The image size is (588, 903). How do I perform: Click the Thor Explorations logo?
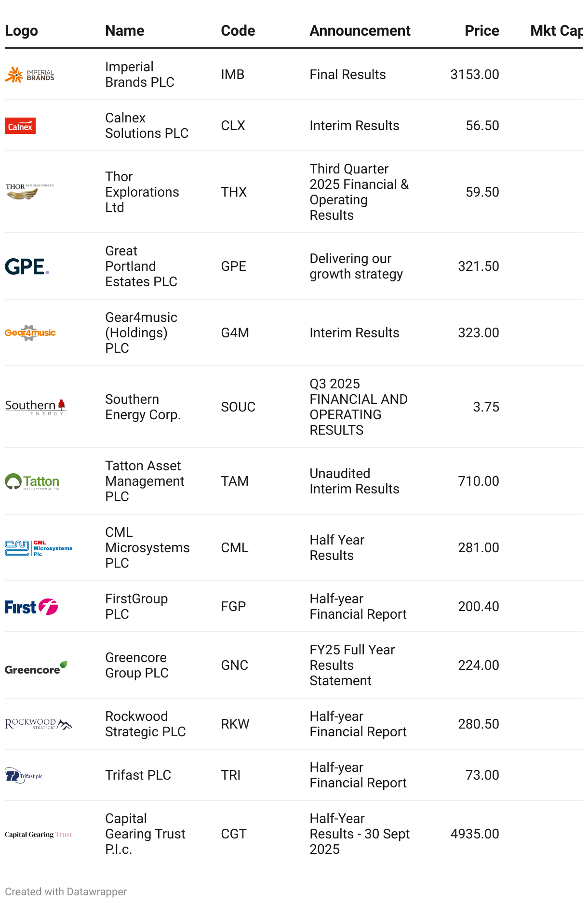[x=29, y=191]
